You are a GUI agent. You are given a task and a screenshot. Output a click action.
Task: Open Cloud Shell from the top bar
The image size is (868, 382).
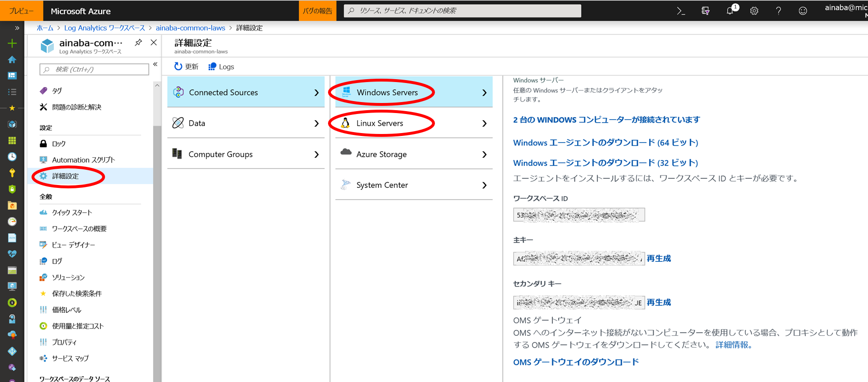(681, 11)
